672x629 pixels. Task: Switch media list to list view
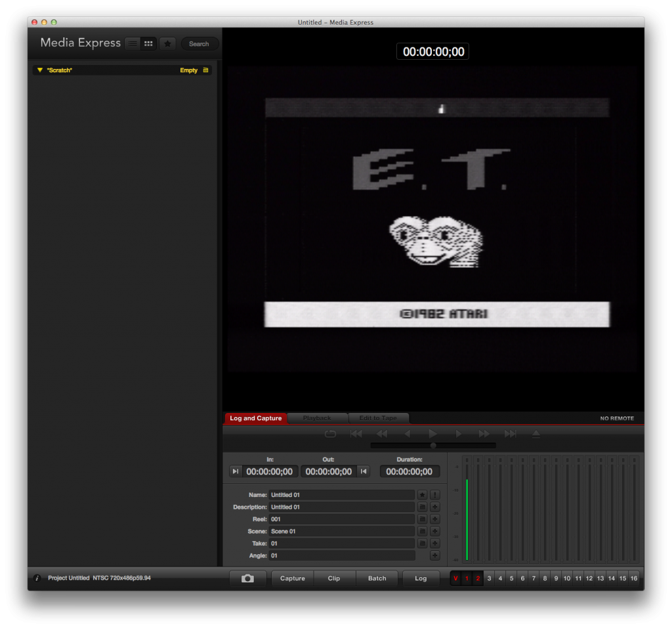pyautogui.click(x=133, y=44)
